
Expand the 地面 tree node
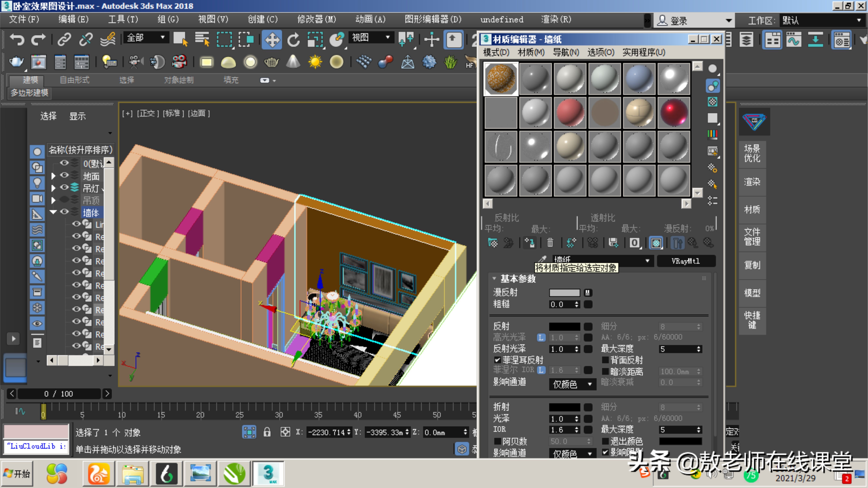click(53, 176)
